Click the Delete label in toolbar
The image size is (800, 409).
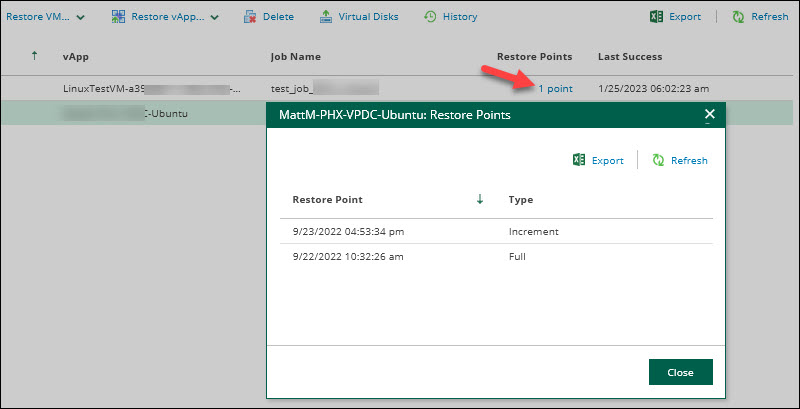pos(279,17)
